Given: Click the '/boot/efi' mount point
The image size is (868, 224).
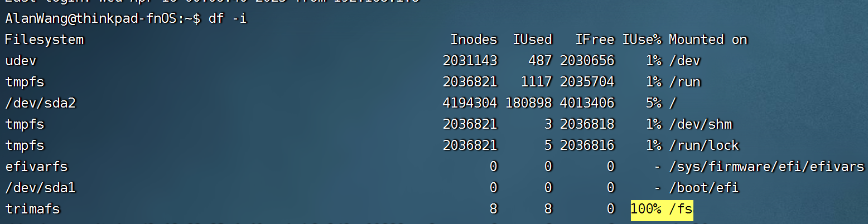Looking at the screenshot, I should [704, 188].
